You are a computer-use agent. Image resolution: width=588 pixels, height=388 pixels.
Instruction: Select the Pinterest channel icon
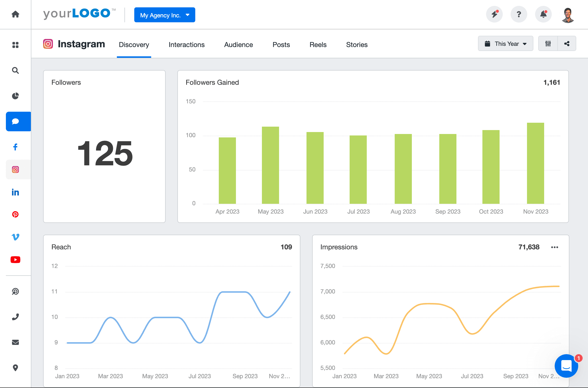(x=15, y=215)
